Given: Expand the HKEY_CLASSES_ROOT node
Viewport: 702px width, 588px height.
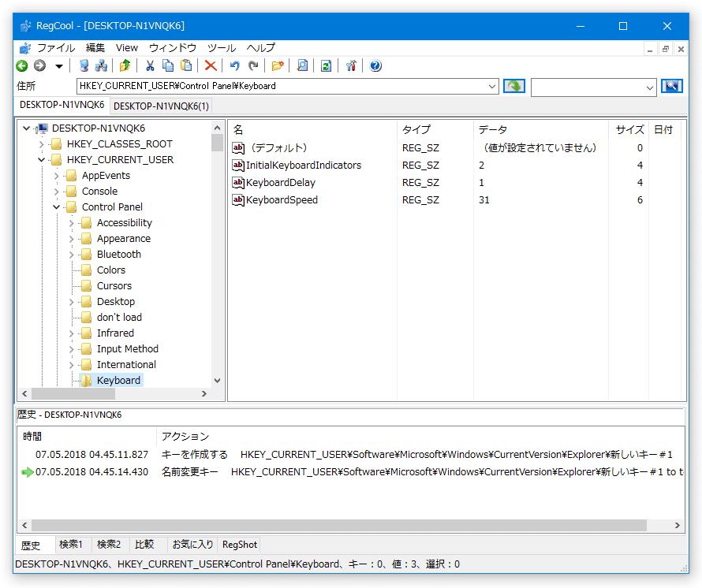Looking at the screenshot, I should tap(41, 144).
